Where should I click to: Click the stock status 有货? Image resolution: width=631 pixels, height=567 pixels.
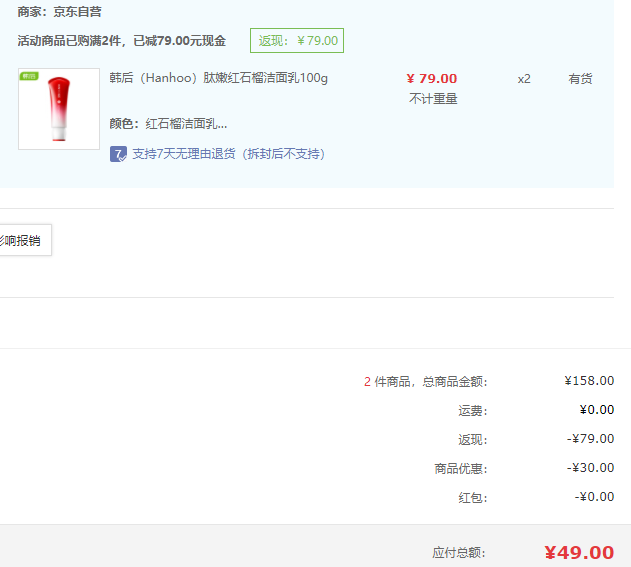[580, 78]
